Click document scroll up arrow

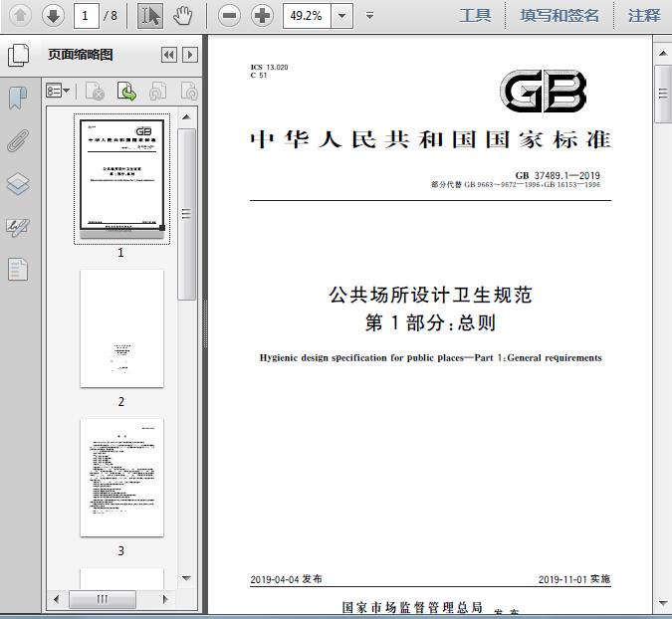(x=663, y=54)
